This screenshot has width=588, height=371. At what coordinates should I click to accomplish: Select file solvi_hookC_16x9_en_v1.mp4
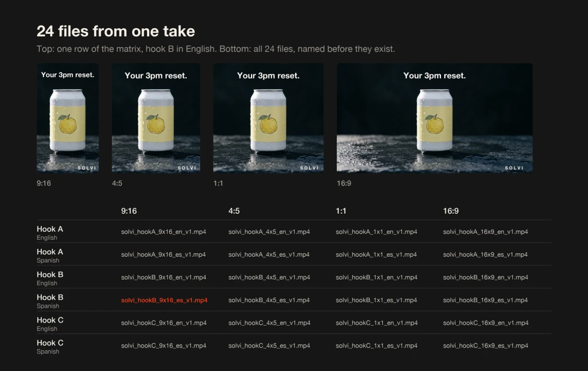[486, 323]
